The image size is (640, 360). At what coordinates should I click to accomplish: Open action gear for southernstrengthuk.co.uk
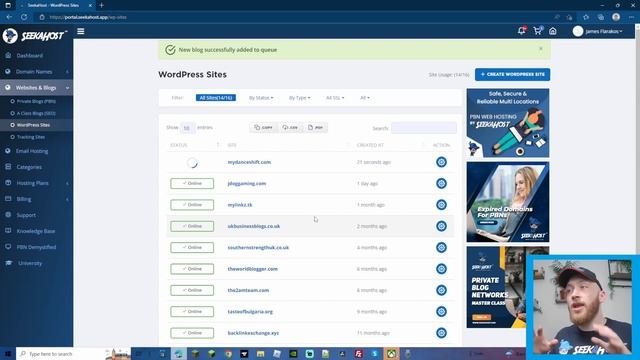pyautogui.click(x=441, y=247)
